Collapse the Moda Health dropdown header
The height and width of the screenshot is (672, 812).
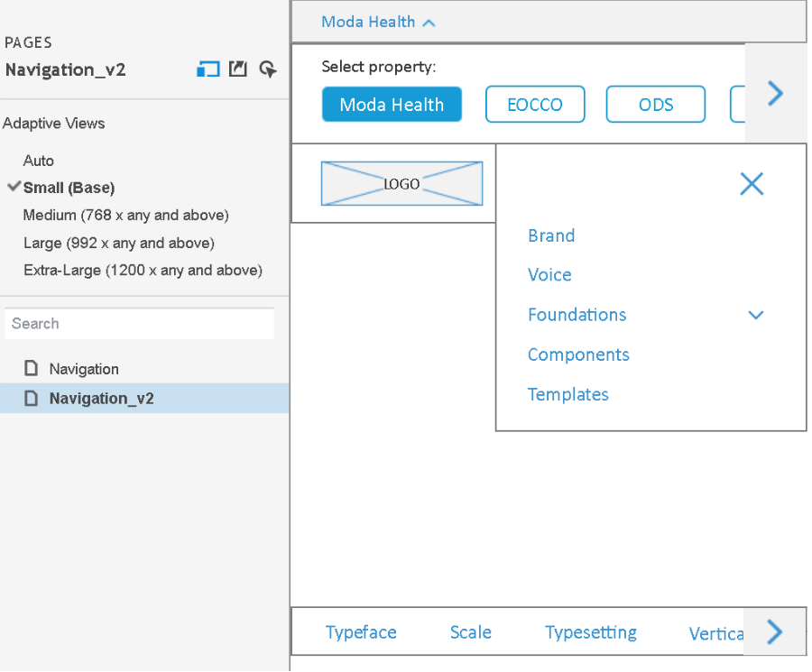pyautogui.click(x=378, y=22)
